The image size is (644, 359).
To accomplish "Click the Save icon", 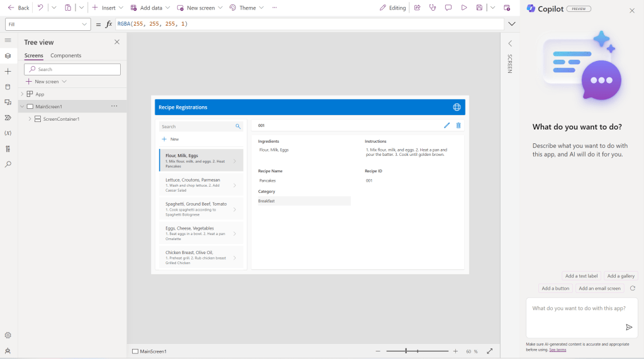I will point(479,8).
